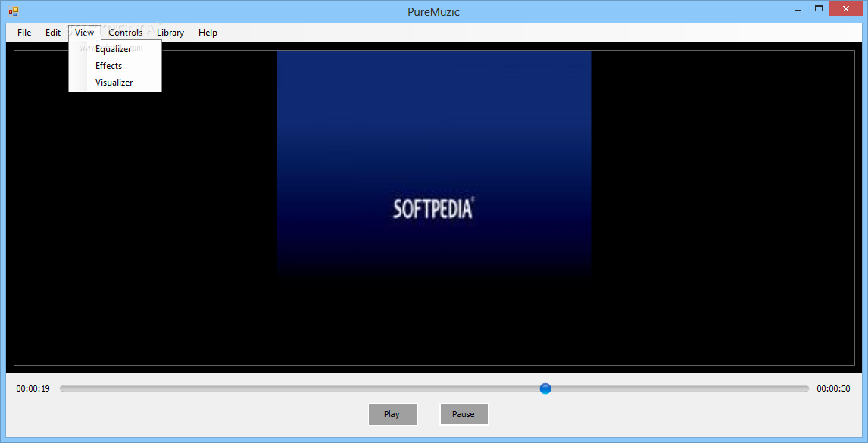Choose Equalizer from the View menu

pos(115,49)
